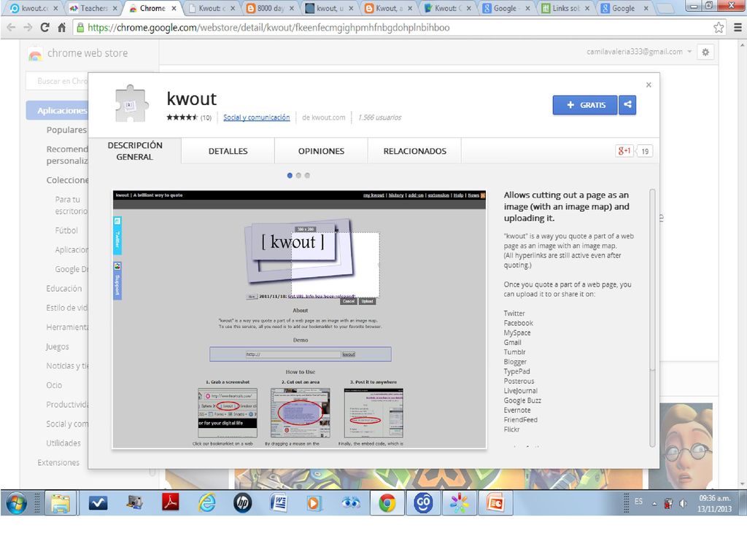Close the Links sob browser tab

point(587,8)
